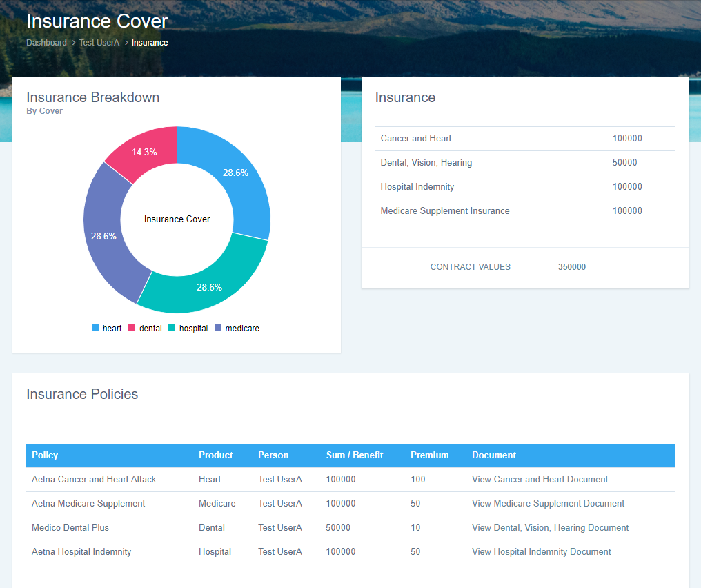Screen dimensions: 701x588
Task: Click the Heart product cell
Action: tap(210, 480)
